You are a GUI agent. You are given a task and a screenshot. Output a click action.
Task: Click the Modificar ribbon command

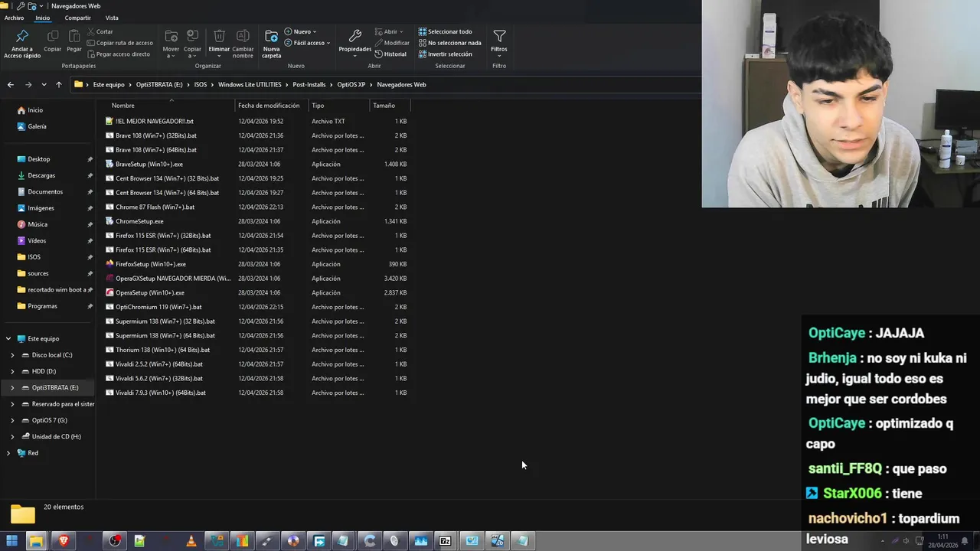(392, 43)
